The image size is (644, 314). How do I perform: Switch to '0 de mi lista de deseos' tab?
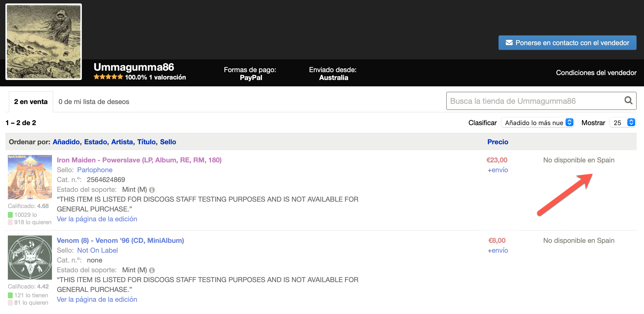coord(94,102)
